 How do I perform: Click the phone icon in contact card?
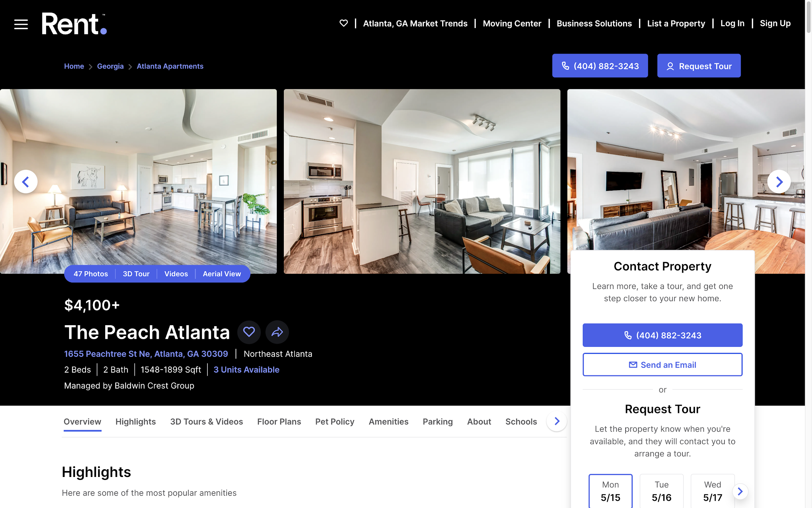[x=628, y=335]
